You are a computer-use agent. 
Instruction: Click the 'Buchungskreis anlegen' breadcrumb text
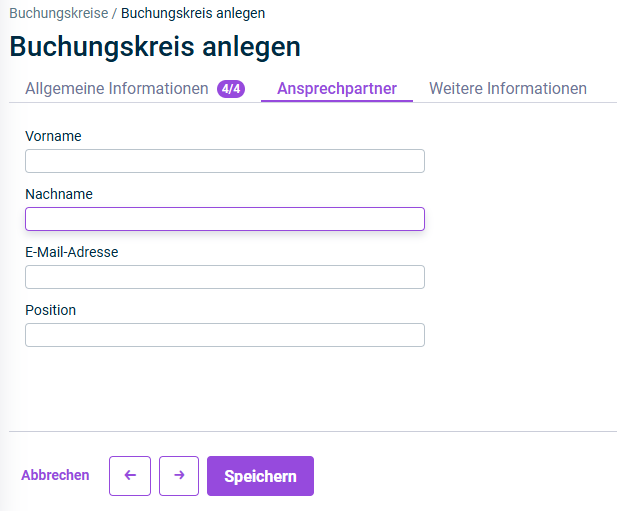point(193,13)
